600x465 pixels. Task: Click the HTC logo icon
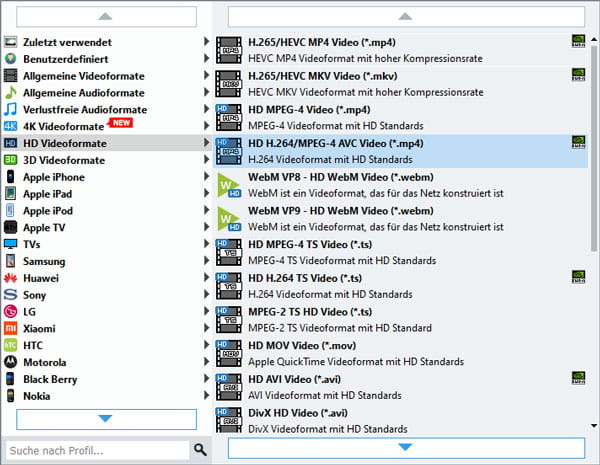tap(11, 345)
